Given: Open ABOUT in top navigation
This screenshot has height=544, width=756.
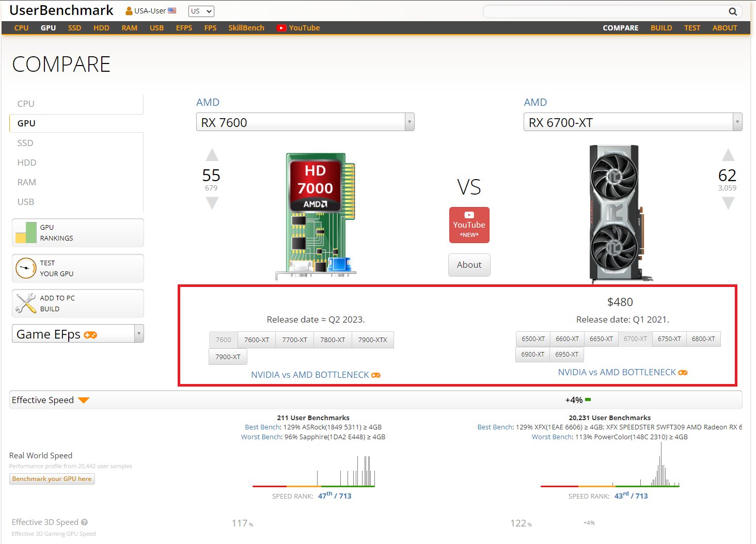Looking at the screenshot, I should pos(724,28).
